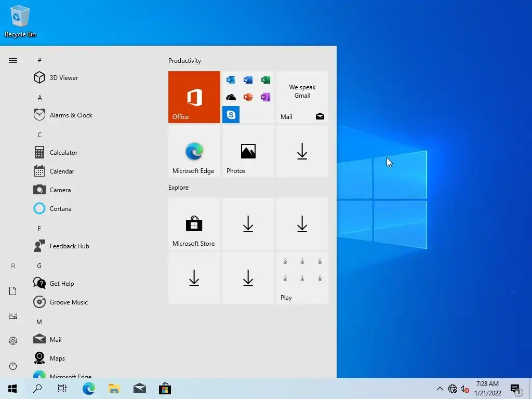532x399 pixels.
Task: Expand the Start menu hamburger button
Action: click(13, 60)
